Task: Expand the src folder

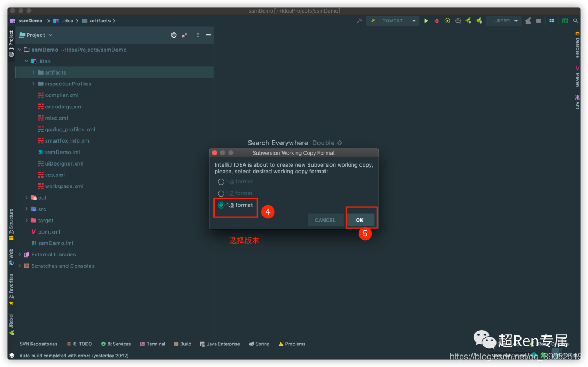Action: [26, 209]
